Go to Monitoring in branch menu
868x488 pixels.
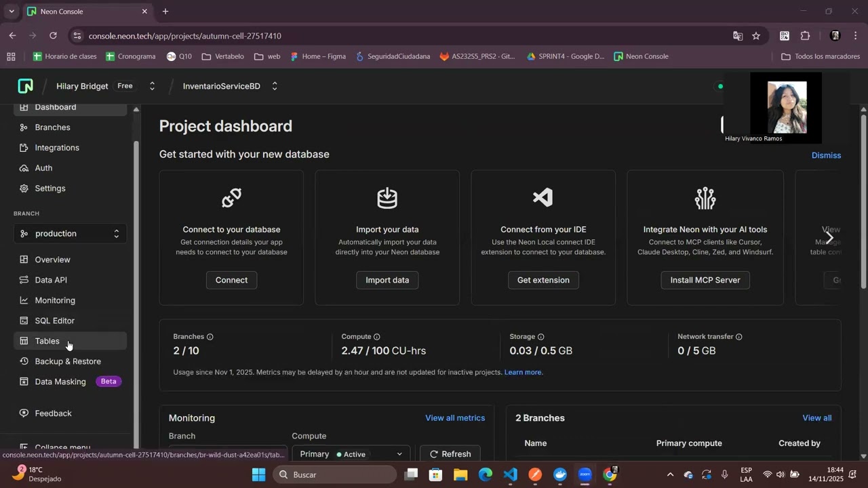tap(55, 300)
